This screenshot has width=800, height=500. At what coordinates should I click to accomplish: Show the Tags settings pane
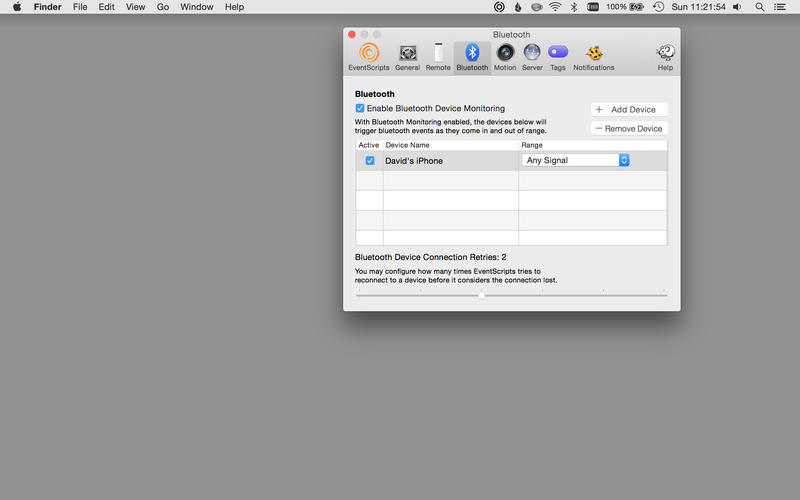[x=558, y=56]
